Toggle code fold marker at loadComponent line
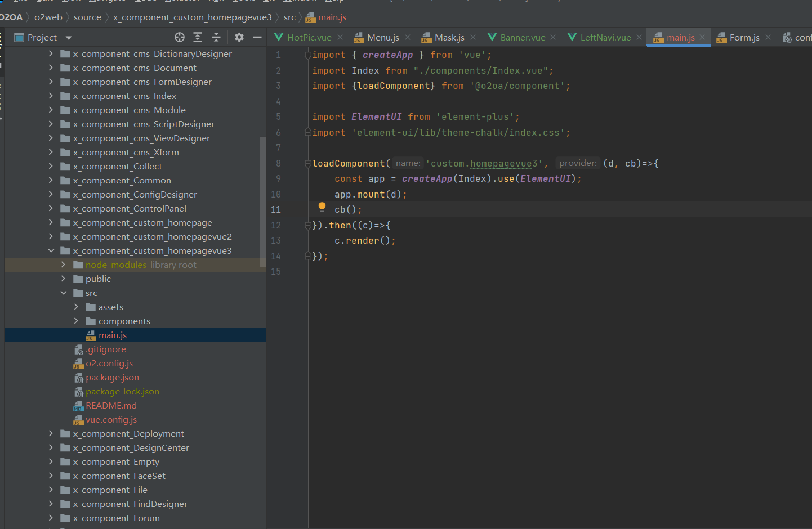This screenshot has height=529, width=812. (x=308, y=164)
